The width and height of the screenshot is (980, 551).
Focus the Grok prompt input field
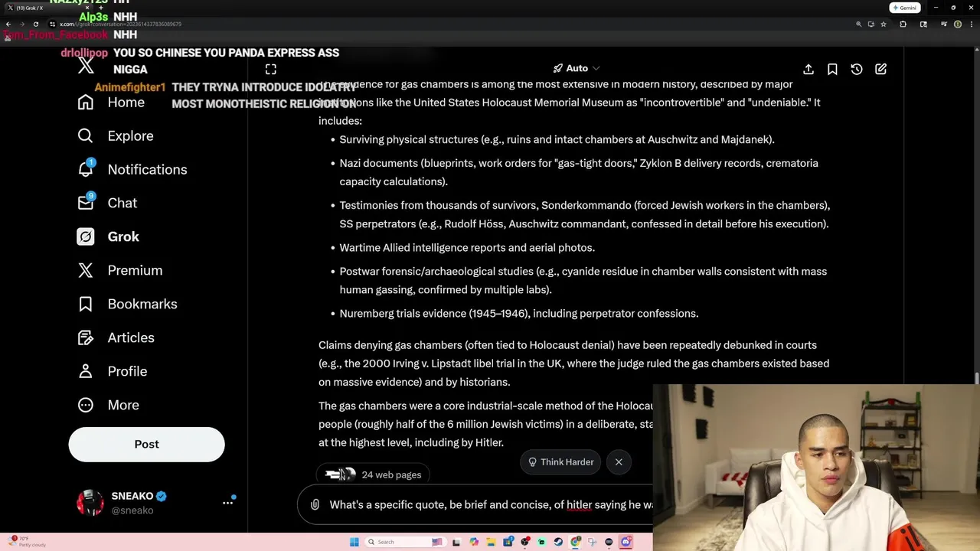490,504
